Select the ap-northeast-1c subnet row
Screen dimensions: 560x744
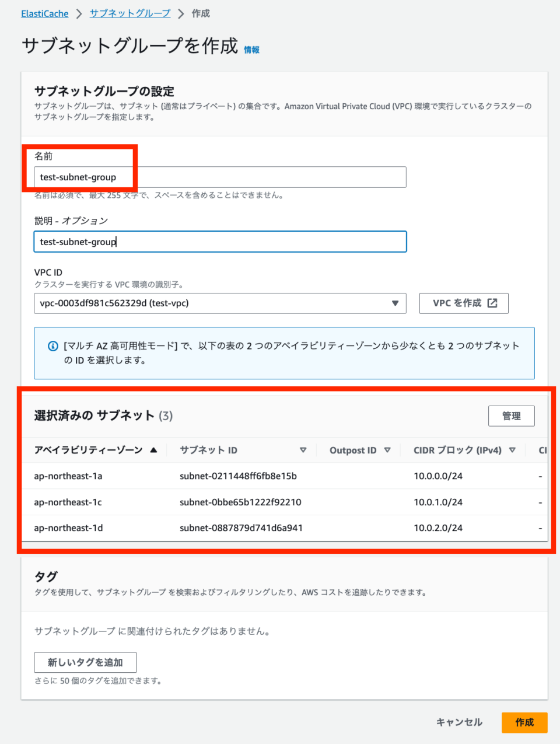238,502
